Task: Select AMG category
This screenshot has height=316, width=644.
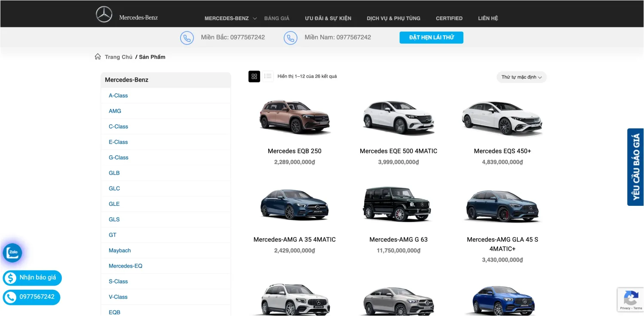Action: [x=115, y=111]
